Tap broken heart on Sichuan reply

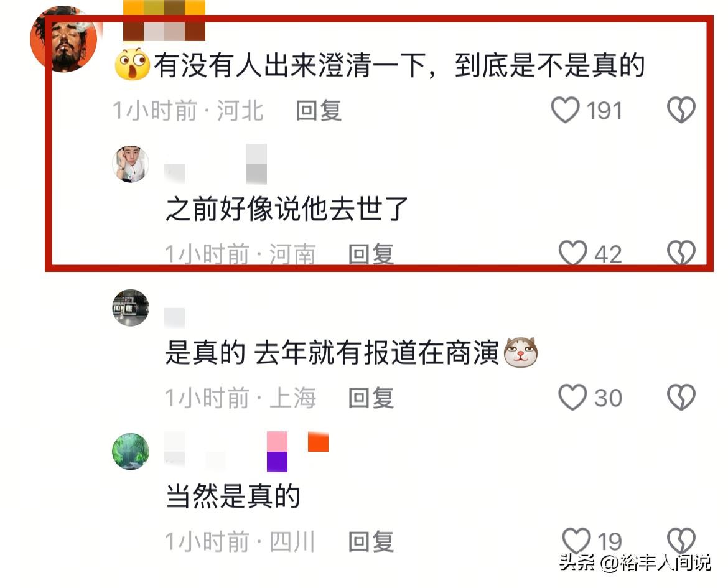(x=681, y=541)
